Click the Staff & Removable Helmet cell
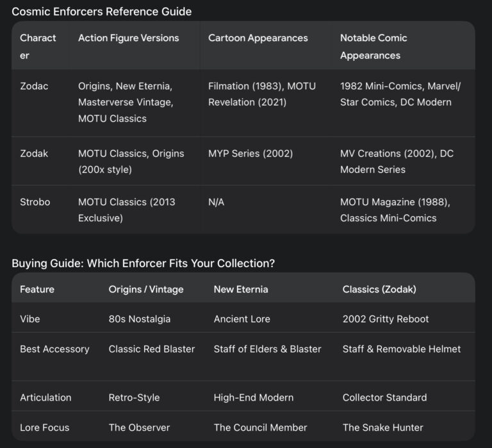 pyautogui.click(x=401, y=349)
